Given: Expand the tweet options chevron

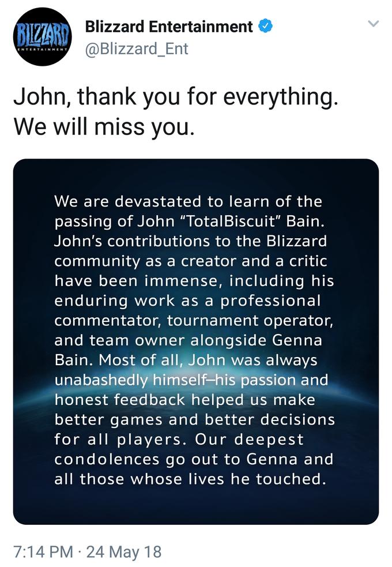Looking at the screenshot, I should [373, 24].
